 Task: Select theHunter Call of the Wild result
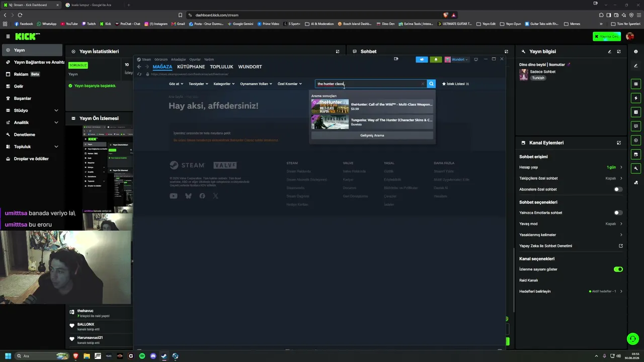pos(372,106)
